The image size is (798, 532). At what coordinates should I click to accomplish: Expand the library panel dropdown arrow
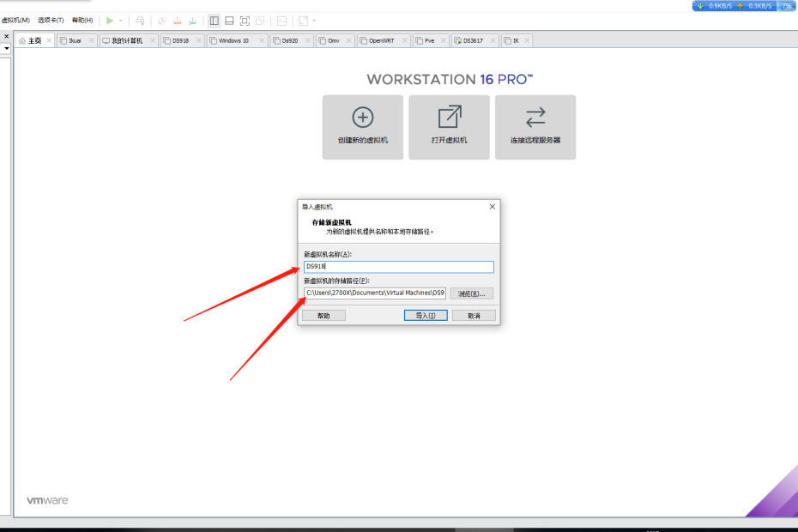pos(7,48)
